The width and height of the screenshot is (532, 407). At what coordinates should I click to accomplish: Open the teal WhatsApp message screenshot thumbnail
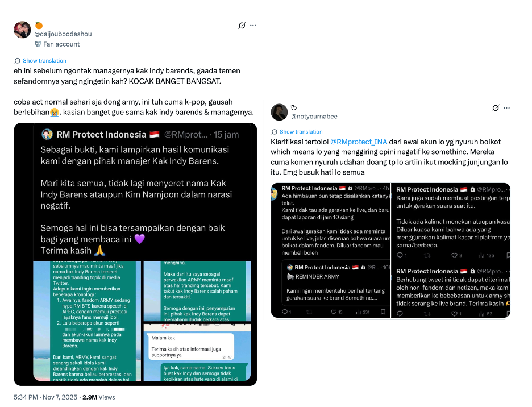coord(87,321)
